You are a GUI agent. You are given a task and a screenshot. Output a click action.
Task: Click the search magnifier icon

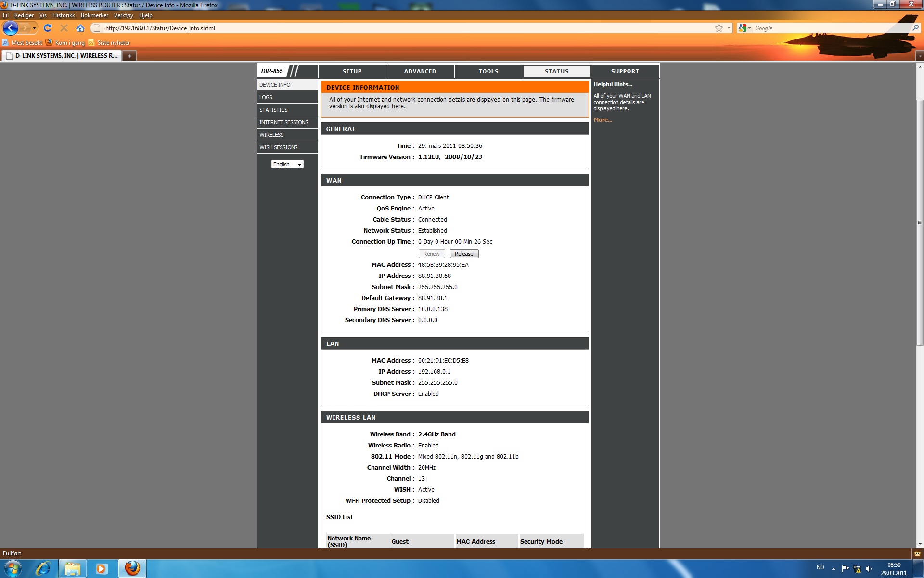[x=915, y=28]
